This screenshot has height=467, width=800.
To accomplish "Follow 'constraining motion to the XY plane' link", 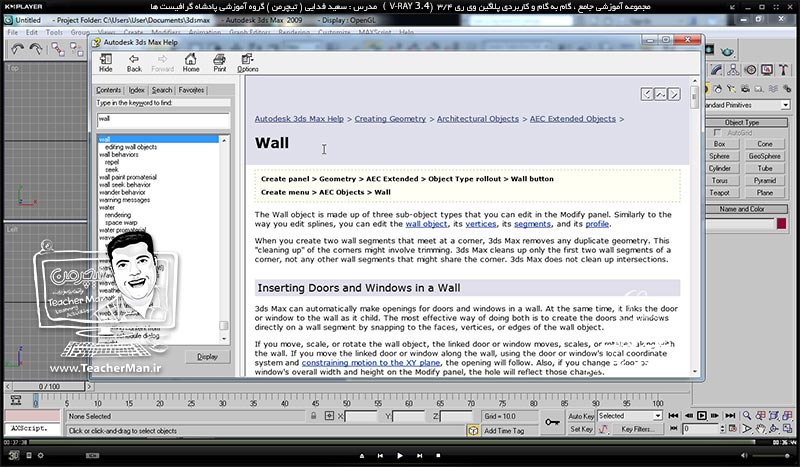I will (371, 363).
